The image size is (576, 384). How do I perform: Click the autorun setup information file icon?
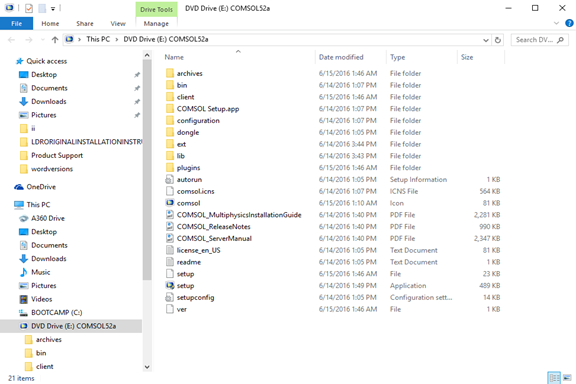click(169, 179)
